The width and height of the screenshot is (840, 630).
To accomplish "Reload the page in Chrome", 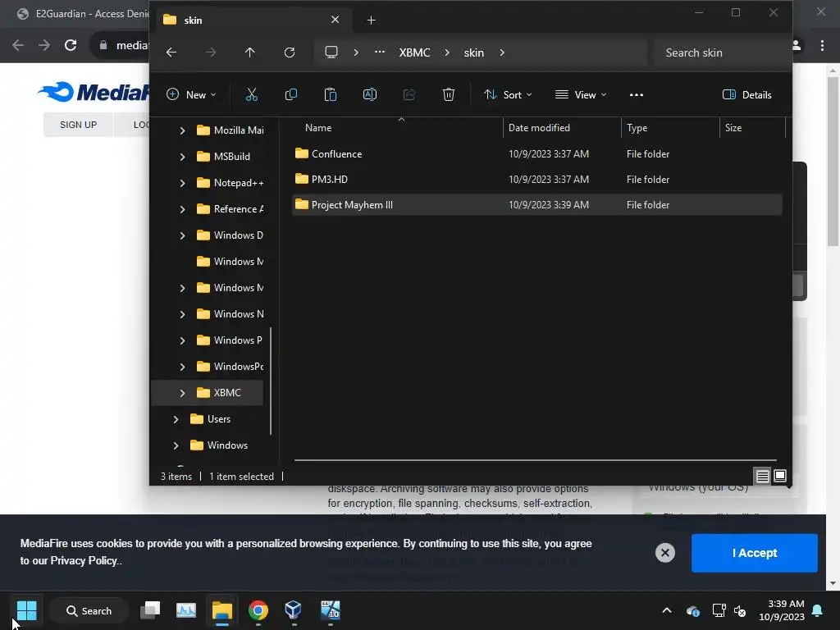I will [x=71, y=45].
